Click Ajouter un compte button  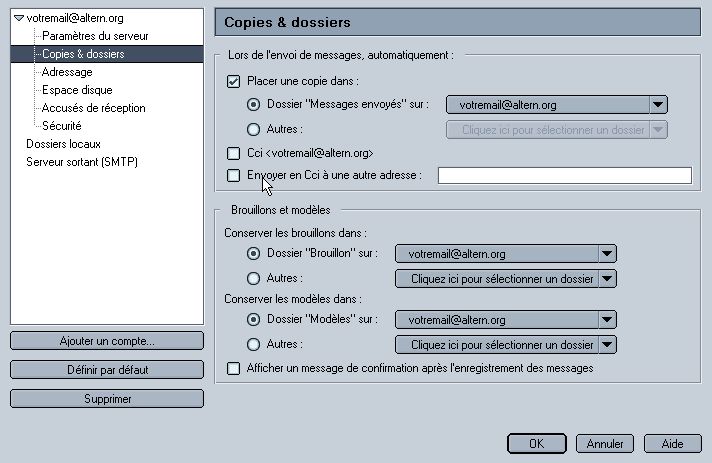pos(107,341)
